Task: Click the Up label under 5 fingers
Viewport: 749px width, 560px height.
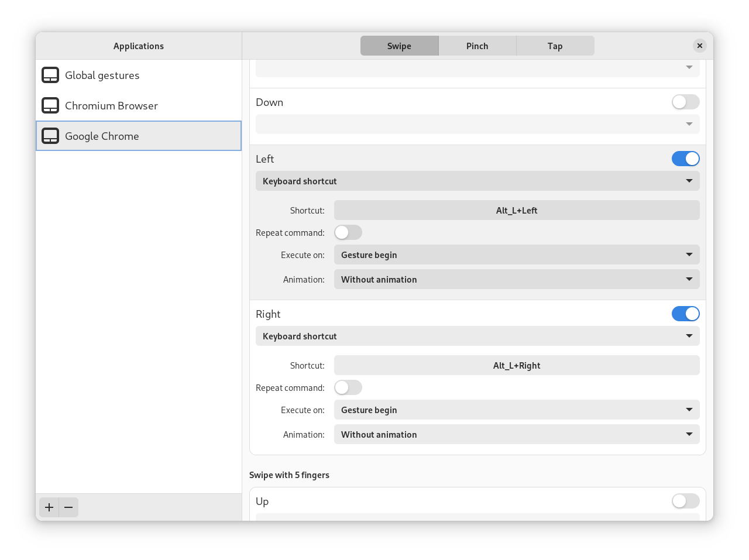Action: (x=262, y=501)
